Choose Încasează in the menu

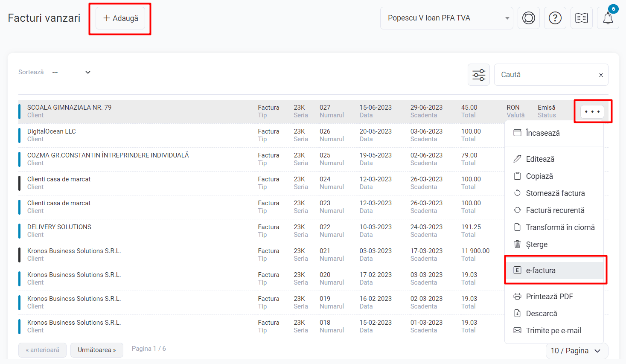pyautogui.click(x=542, y=133)
